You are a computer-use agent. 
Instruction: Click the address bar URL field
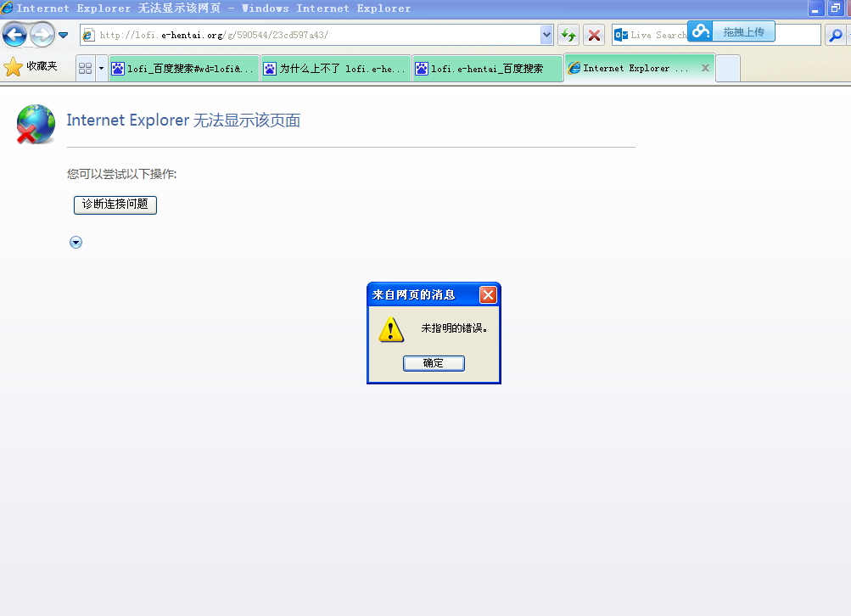coord(318,36)
